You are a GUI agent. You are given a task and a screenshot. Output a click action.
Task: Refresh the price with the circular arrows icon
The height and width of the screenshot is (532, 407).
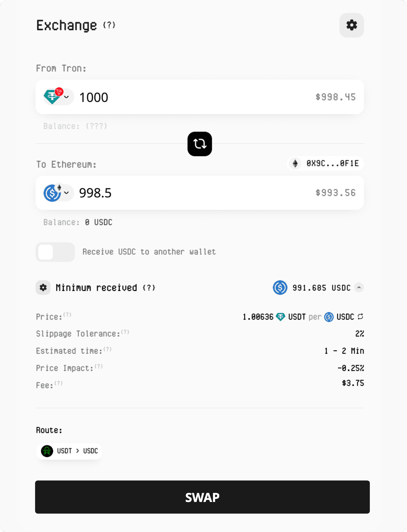[x=361, y=317]
